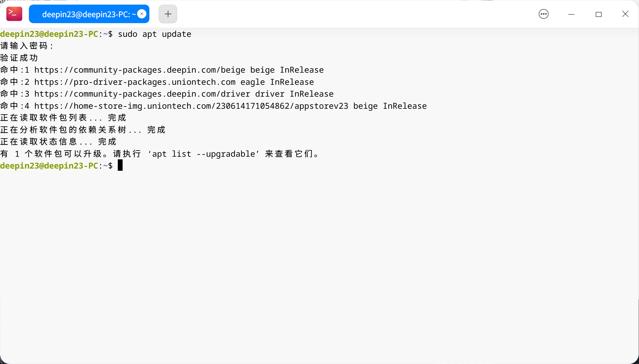Image resolution: width=639 pixels, height=364 pixels.
Task: Click the red terminal app icon
Action: point(14,14)
